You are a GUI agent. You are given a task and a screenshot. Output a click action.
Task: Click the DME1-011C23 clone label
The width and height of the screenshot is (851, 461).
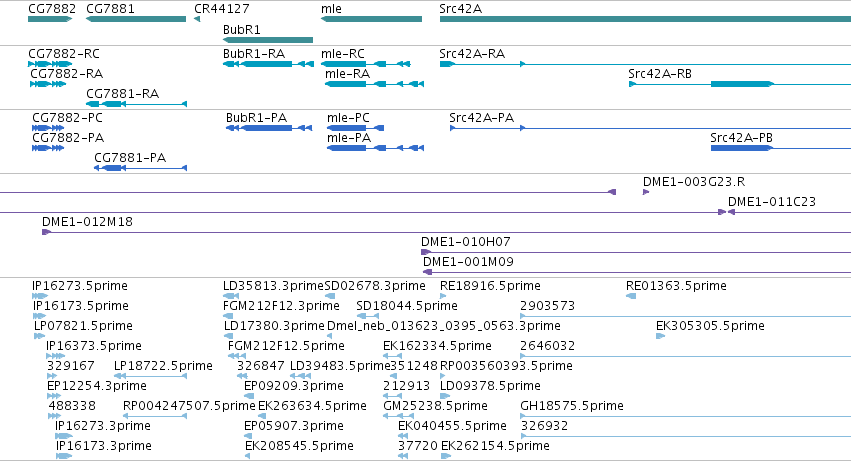[x=772, y=202]
